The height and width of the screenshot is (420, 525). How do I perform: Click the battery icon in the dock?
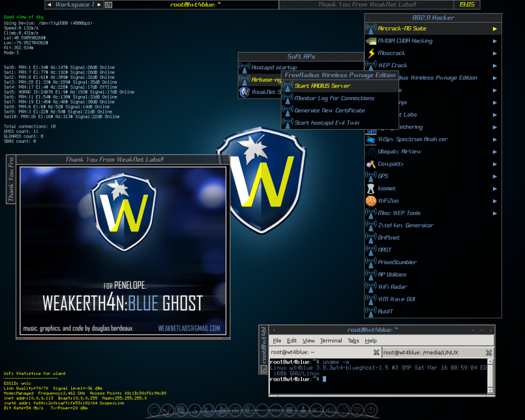pos(317,410)
